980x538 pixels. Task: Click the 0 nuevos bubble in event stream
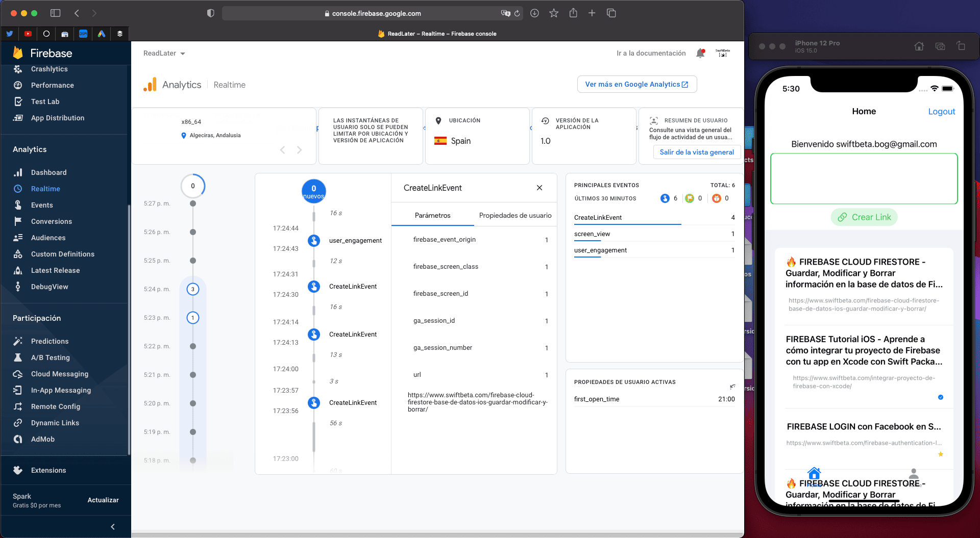pos(313,191)
